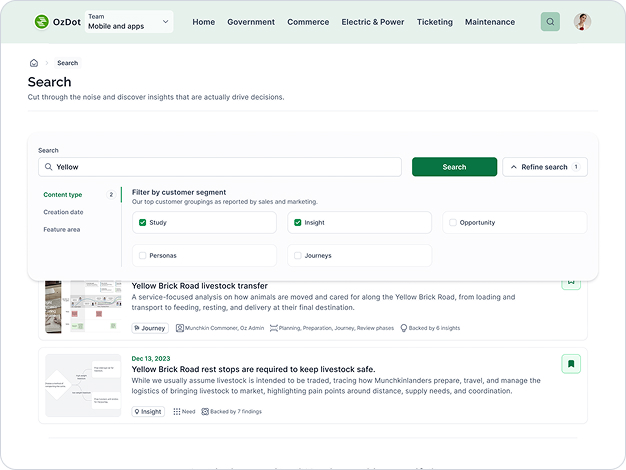The image size is (626, 470).
Task: Click the Journey tag on livestock transfer
Action: coord(150,328)
